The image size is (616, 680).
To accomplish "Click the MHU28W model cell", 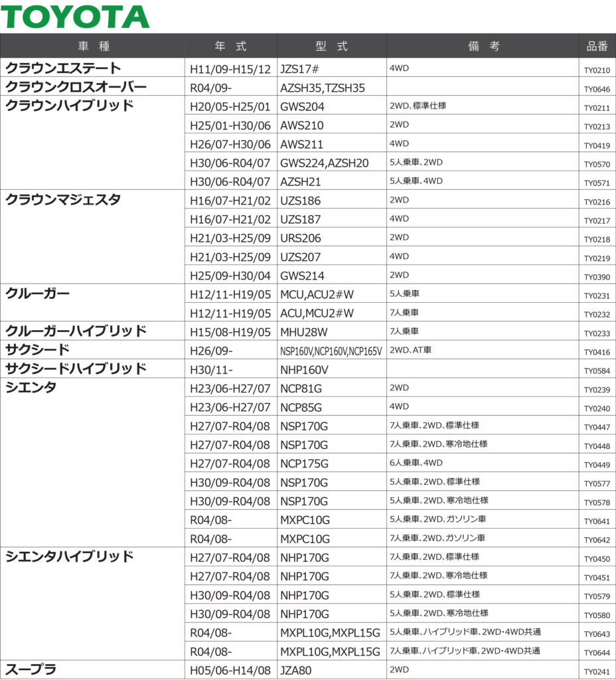I will click(304, 332).
